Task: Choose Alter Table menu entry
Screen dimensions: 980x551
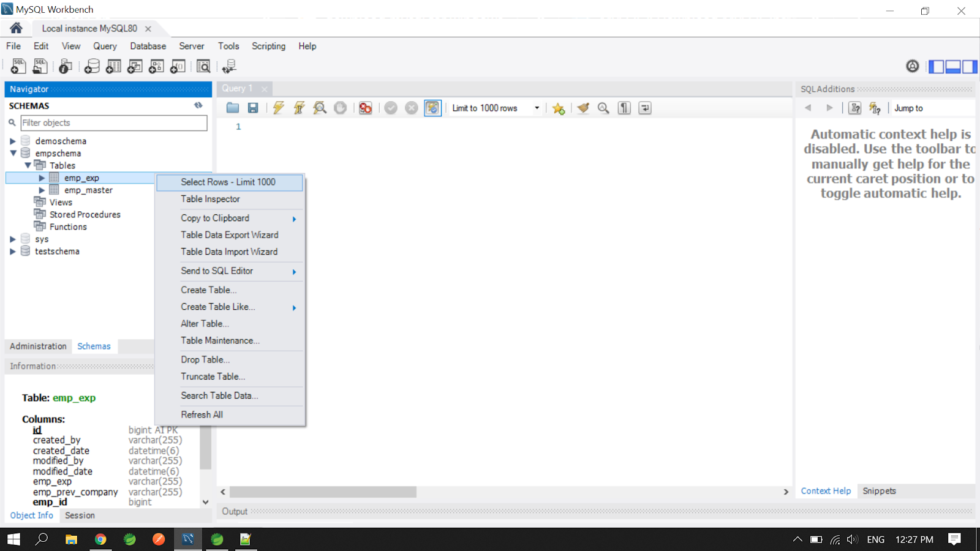Action: click(x=230, y=323)
